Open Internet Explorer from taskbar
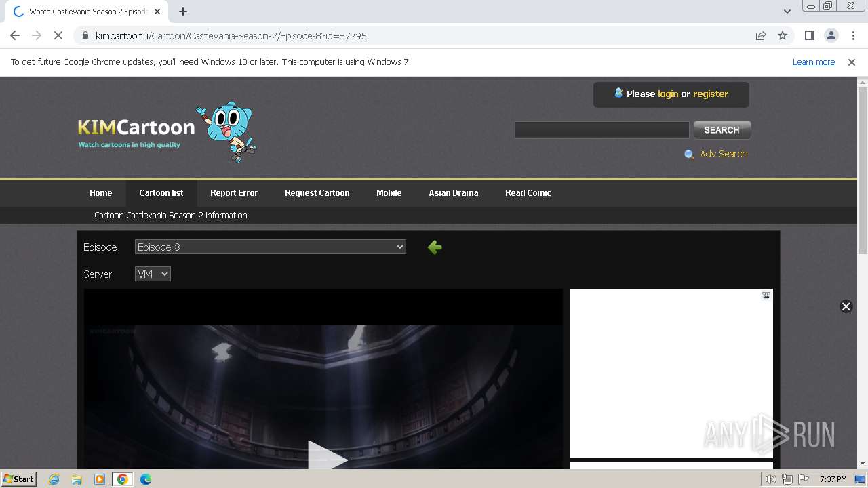Viewport: 868px width, 488px height. (x=54, y=479)
